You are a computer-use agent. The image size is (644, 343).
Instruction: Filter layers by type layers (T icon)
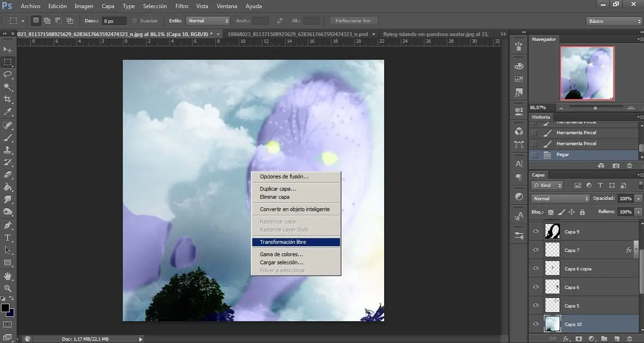[600, 185]
